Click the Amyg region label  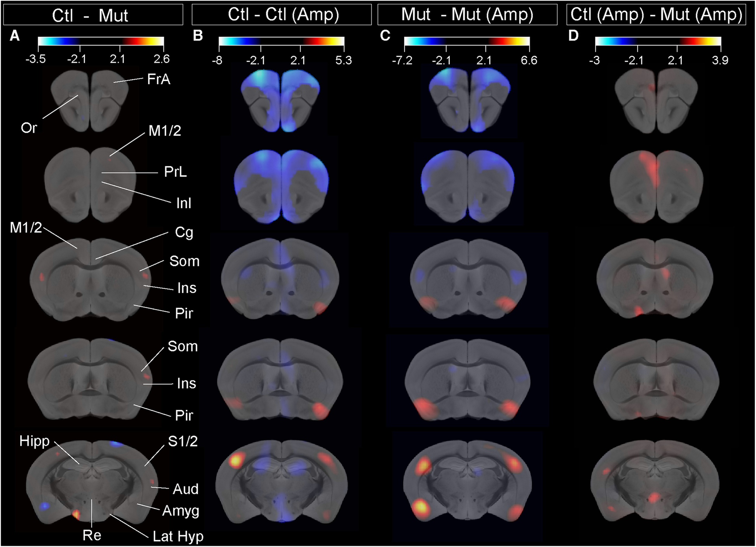click(x=181, y=511)
